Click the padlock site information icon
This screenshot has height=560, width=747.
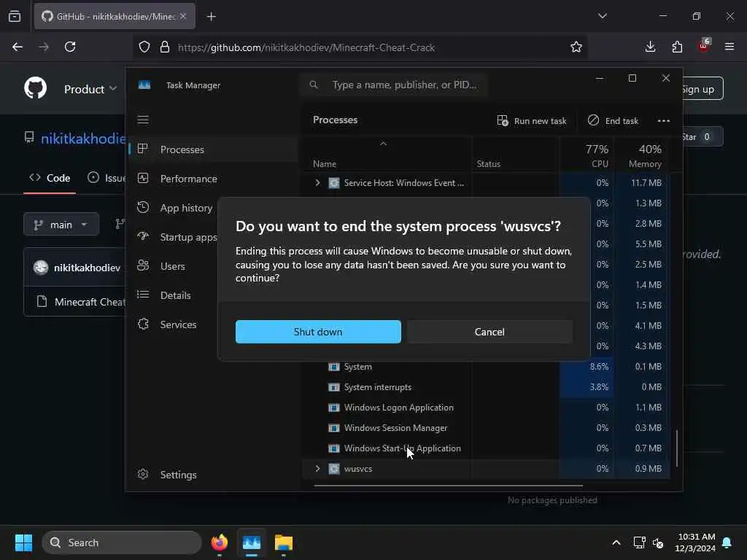(x=165, y=47)
